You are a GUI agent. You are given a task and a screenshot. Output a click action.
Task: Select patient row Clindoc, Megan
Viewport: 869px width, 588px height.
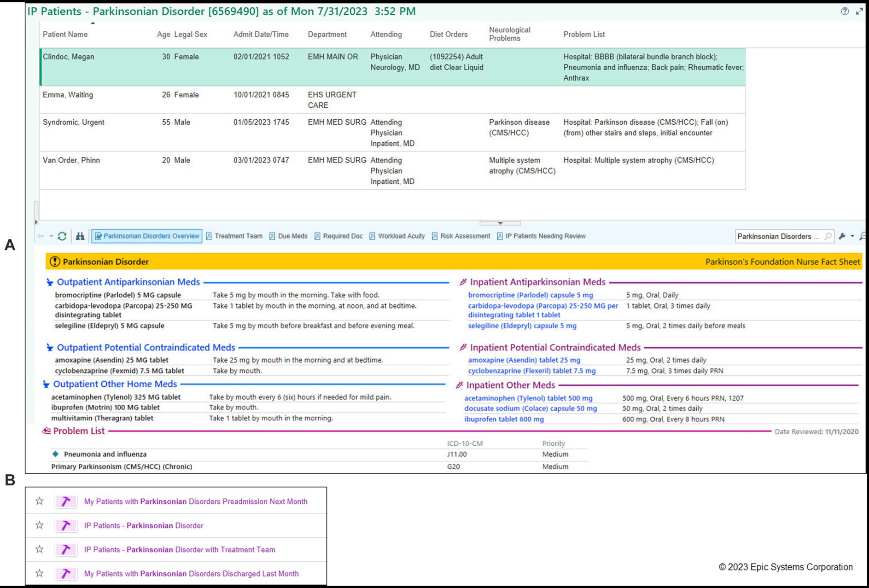[392, 67]
